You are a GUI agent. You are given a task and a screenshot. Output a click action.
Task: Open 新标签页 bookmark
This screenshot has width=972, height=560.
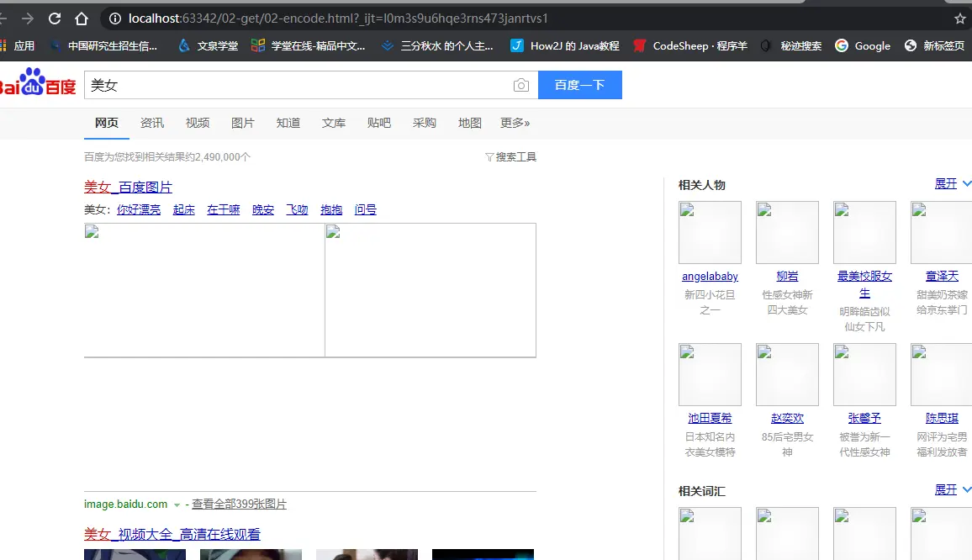click(x=935, y=46)
